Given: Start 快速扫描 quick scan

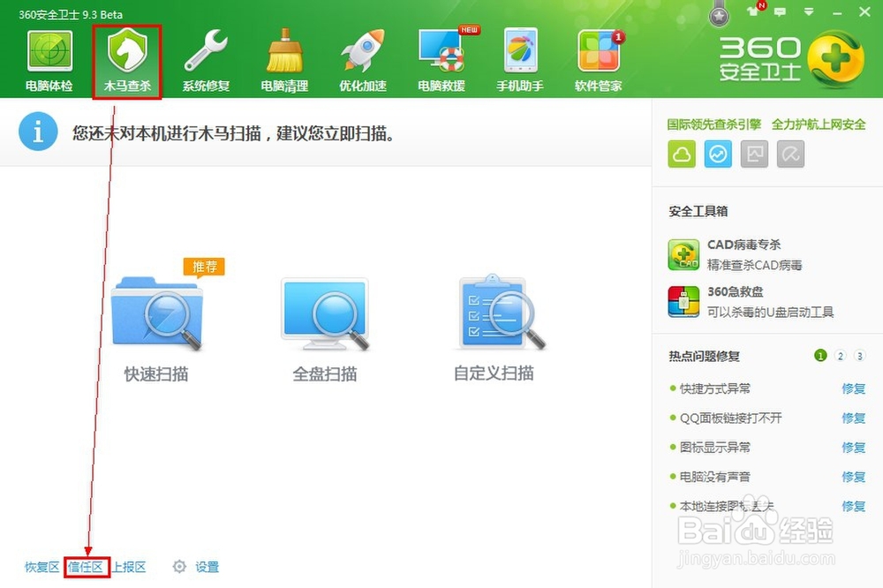Looking at the screenshot, I should click(156, 328).
